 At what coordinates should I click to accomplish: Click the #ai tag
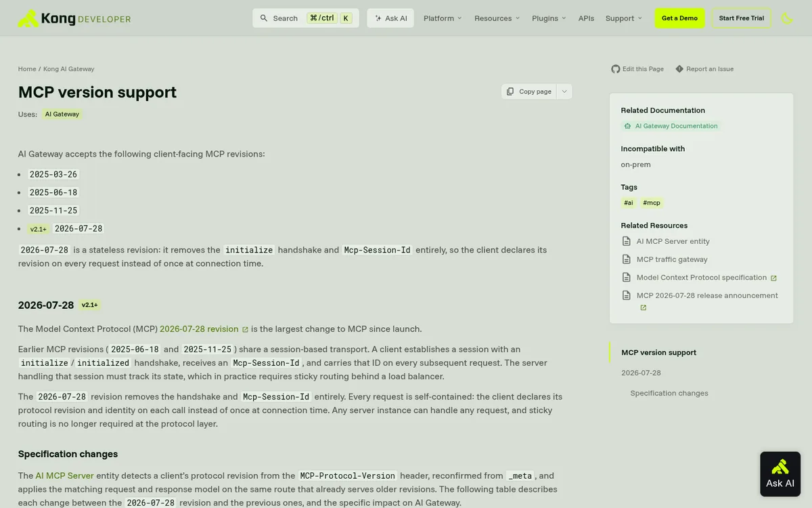pyautogui.click(x=629, y=203)
